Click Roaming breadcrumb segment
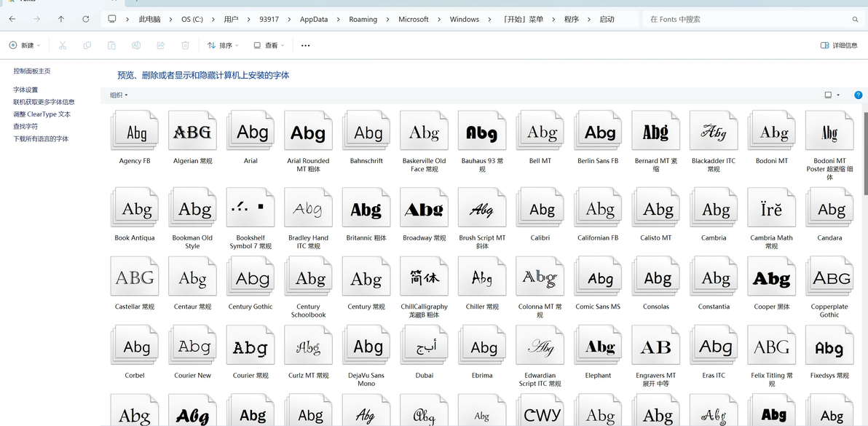This screenshot has width=868, height=426. pos(363,20)
